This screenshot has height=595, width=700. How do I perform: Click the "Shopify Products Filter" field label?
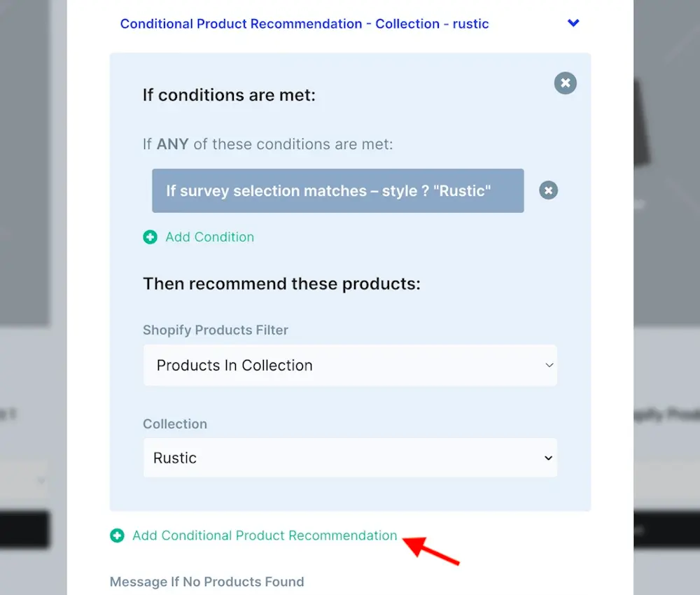point(215,330)
